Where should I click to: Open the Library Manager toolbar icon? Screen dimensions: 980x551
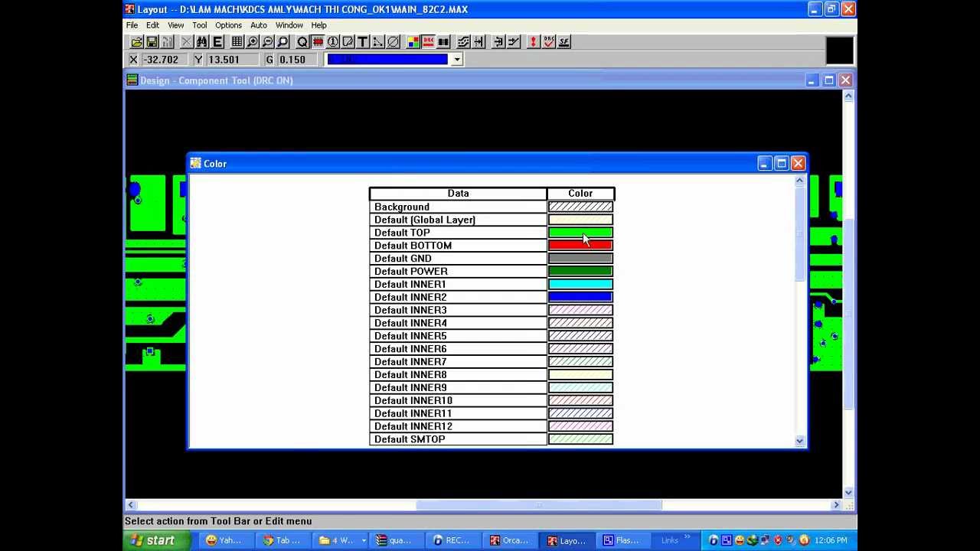click(x=167, y=42)
